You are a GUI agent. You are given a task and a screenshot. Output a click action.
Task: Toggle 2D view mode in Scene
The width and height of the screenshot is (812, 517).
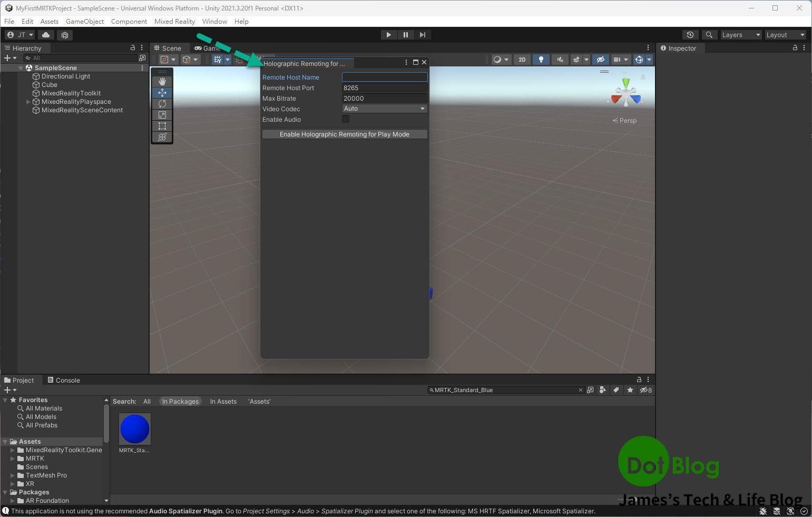(522, 60)
